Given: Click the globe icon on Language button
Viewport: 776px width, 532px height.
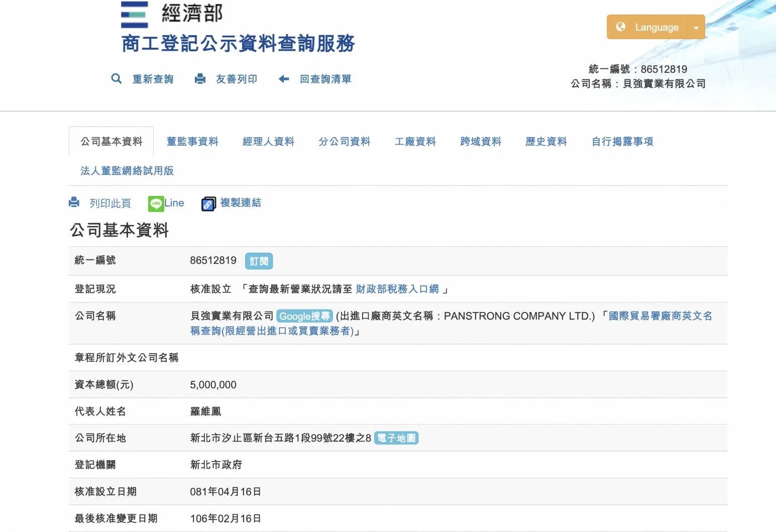Looking at the screenshot, I should coord(621,27).
